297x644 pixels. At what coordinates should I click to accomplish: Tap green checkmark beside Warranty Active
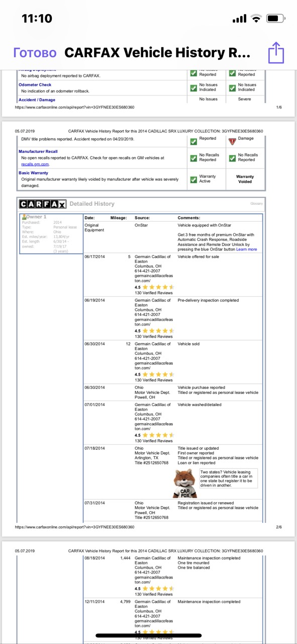coord(193,179)
